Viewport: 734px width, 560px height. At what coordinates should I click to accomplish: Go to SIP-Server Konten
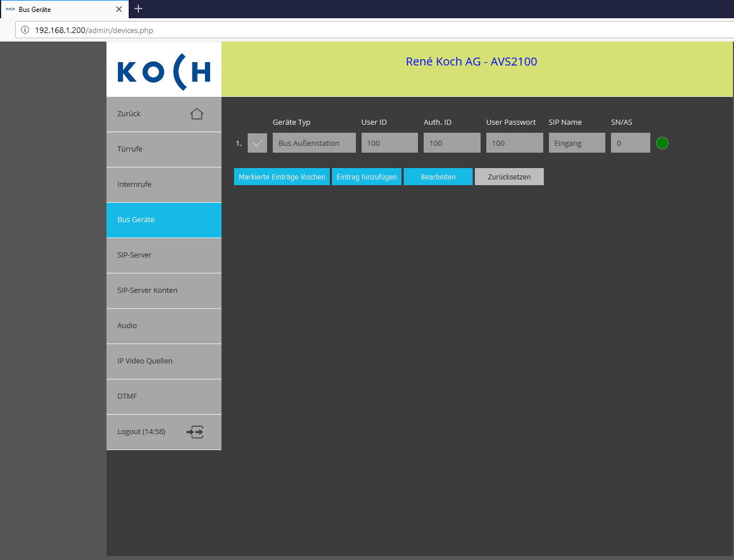[x=164, y=291]
